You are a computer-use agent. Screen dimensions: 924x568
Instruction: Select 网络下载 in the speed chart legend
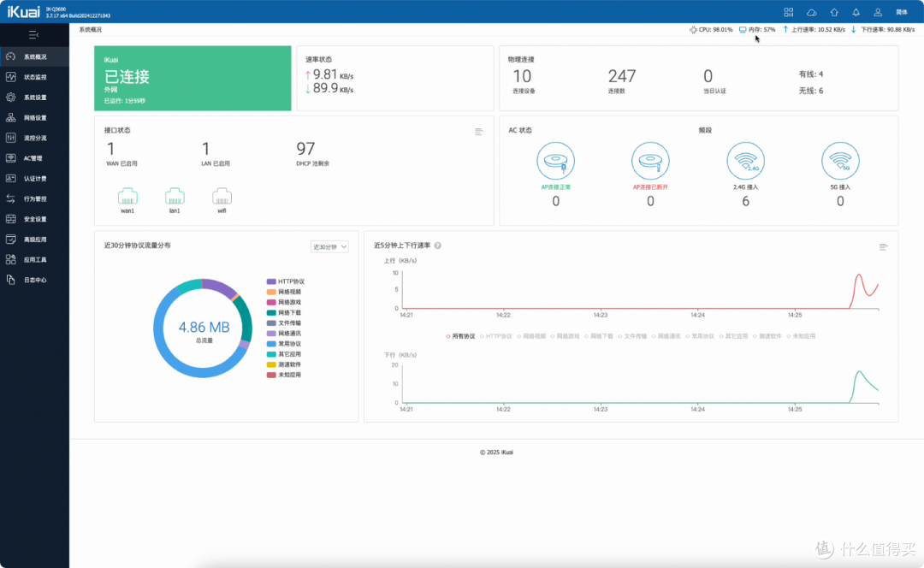[599, 336]
